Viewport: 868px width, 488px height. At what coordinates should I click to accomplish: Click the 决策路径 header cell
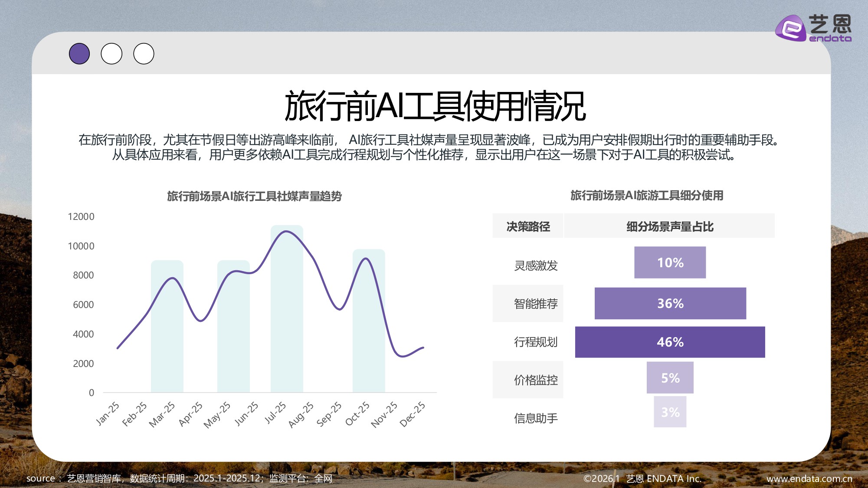pos(527,226)
